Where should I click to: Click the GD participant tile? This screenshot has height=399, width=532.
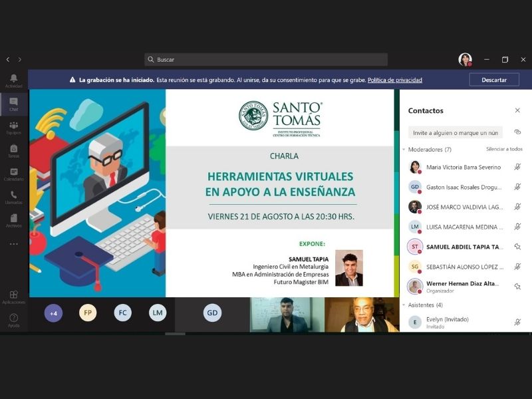click(212, 313)
